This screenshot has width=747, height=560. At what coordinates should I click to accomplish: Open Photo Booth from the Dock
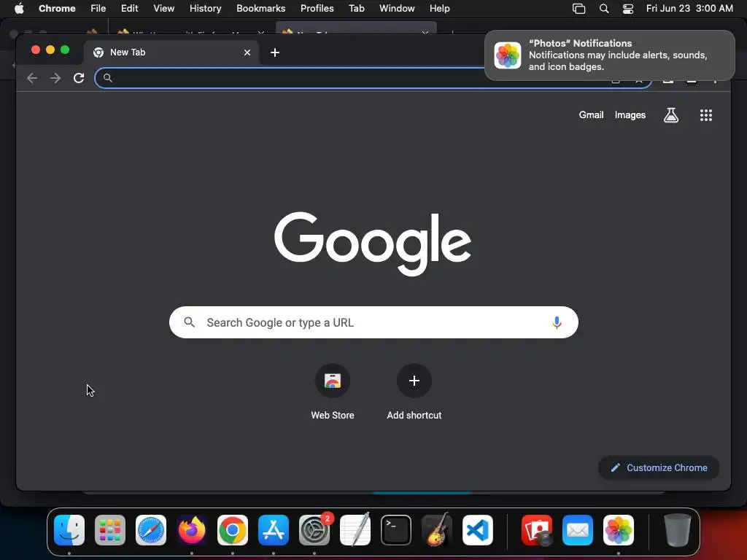tap(537, 529)
